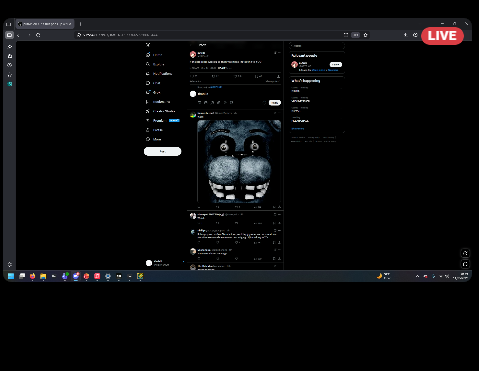Screen dimensions: 479x371
Task: Open Explore from the X sidebar
Action: coord(155,64)
